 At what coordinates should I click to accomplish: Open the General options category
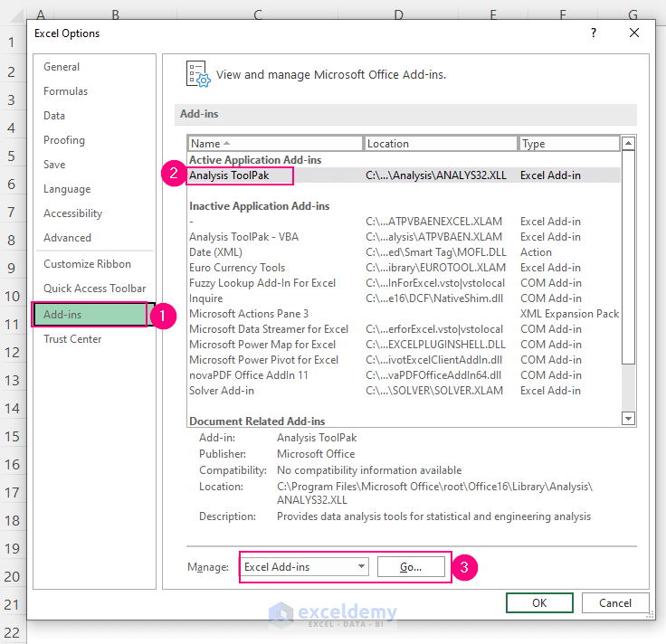coord(62,67)
